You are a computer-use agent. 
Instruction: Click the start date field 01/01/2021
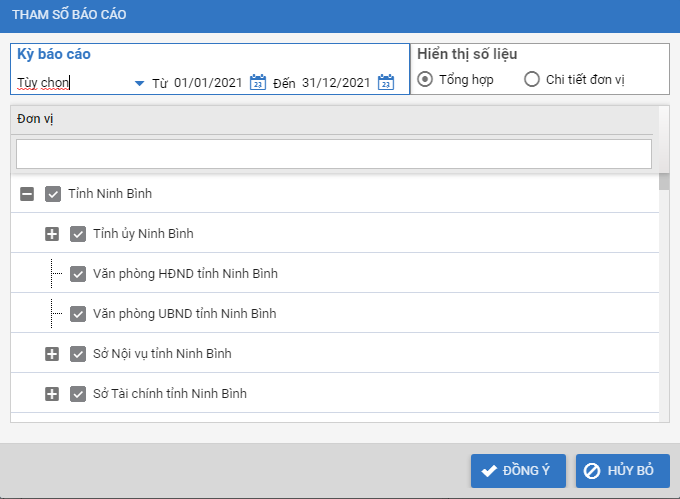[208, 83]
